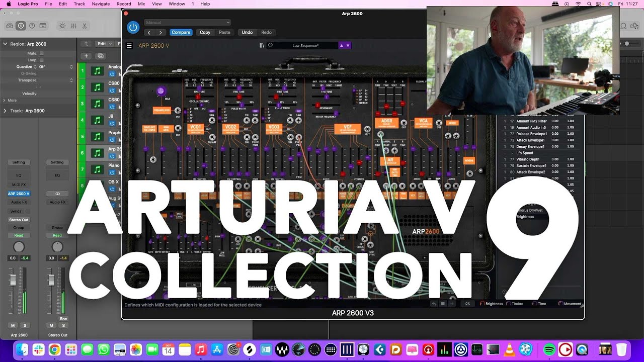The width and height of the screenshot is (644, 362).
Task: Open the Mix menu
Action: click(141, 4)
